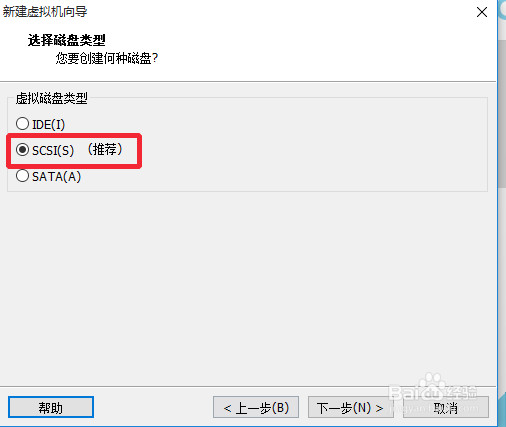Proceed with 下一步(N) button
This screenshot has width=506, height=427.
(x=351, y=407)
